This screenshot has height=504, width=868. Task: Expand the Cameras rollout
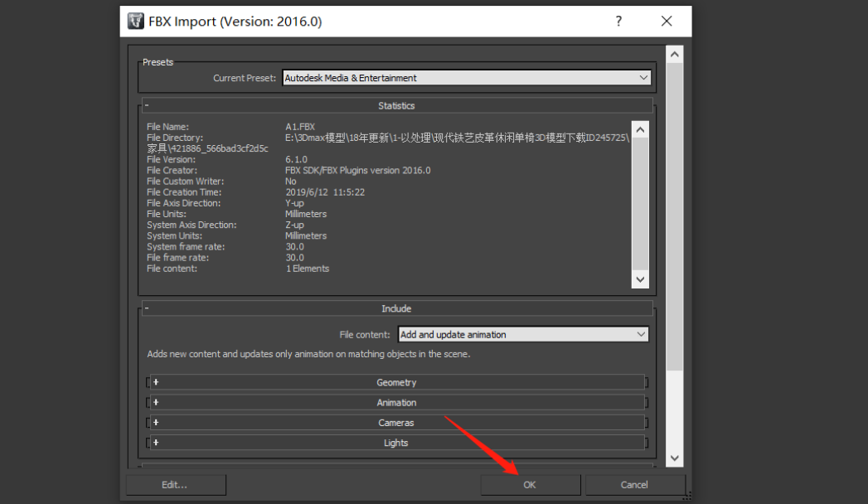(396, 423)
